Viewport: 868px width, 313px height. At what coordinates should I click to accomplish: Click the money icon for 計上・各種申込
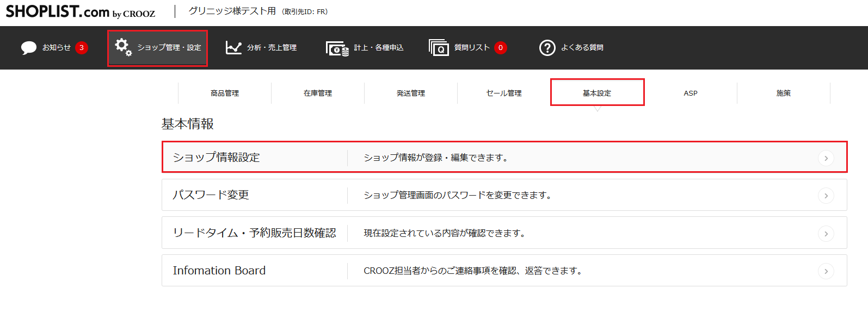[x=337, y=48]
